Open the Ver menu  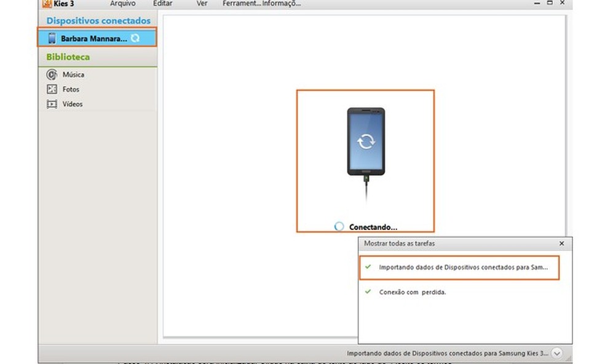(x=201, y=3)
